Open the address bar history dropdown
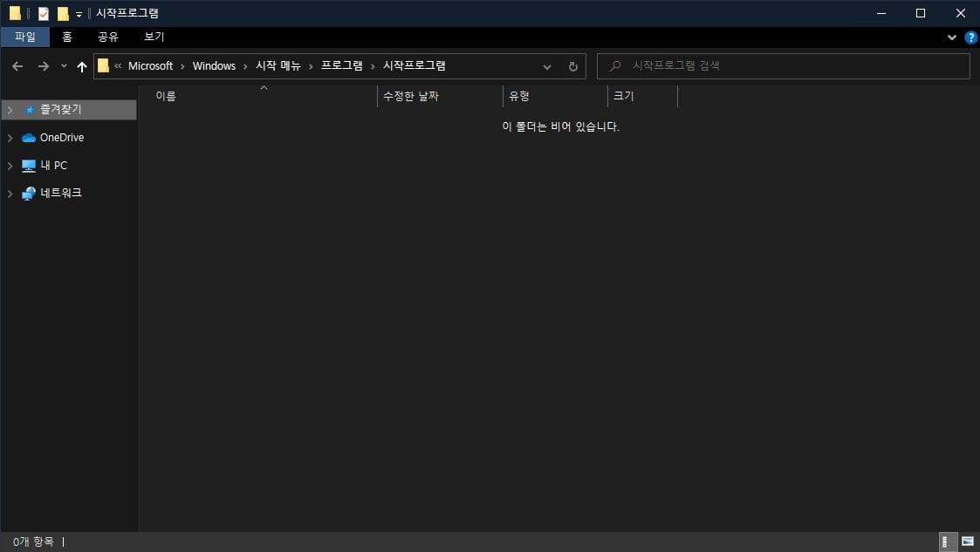The width and height of the screenshot is (980, 552). (x=547, y=65)
